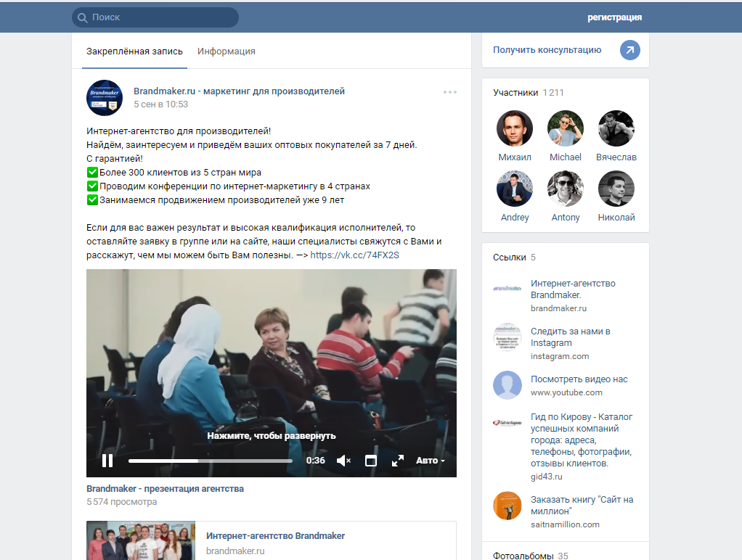
Task: Click the name Antony under the avatar
Action: [565, 218]
